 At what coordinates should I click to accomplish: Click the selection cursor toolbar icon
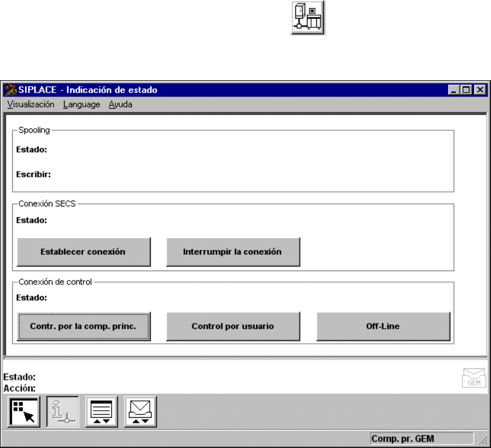pos(24,412)
